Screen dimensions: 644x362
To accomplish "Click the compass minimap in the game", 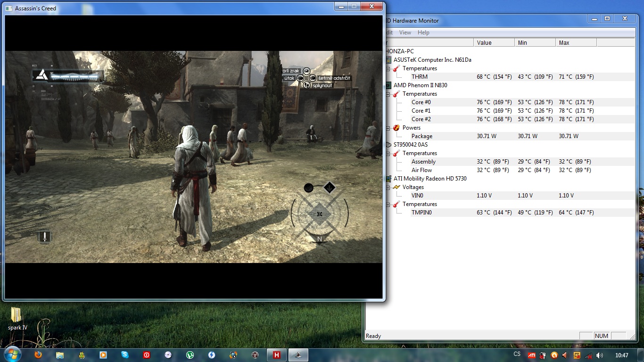I will click(320, 214).
